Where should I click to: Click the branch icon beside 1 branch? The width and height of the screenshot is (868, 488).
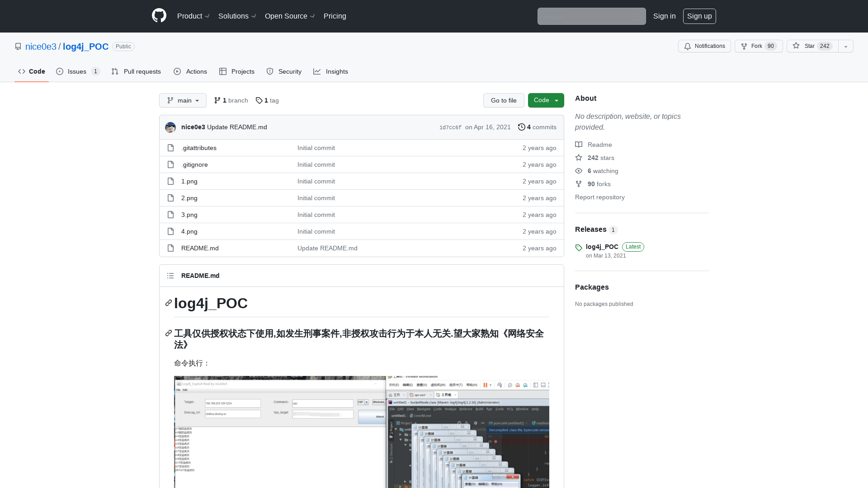coord(217,100)
